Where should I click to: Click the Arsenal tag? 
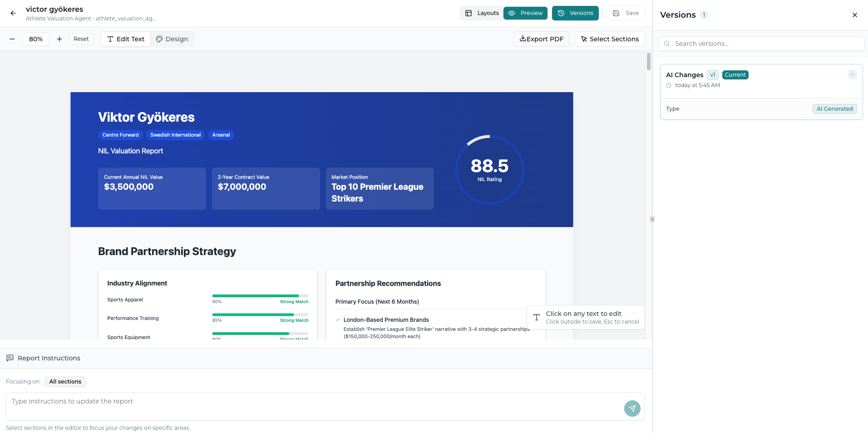click(x=221, y=135)
